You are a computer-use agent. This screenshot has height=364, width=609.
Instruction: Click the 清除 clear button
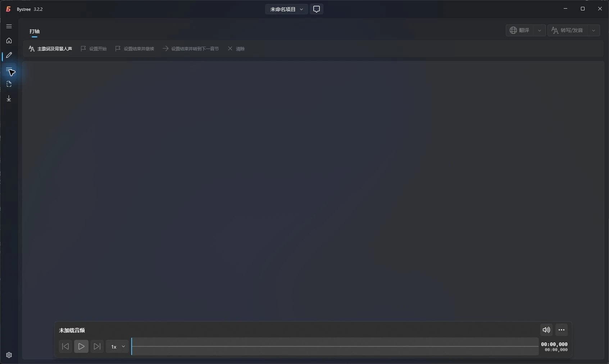click(236, 49)
